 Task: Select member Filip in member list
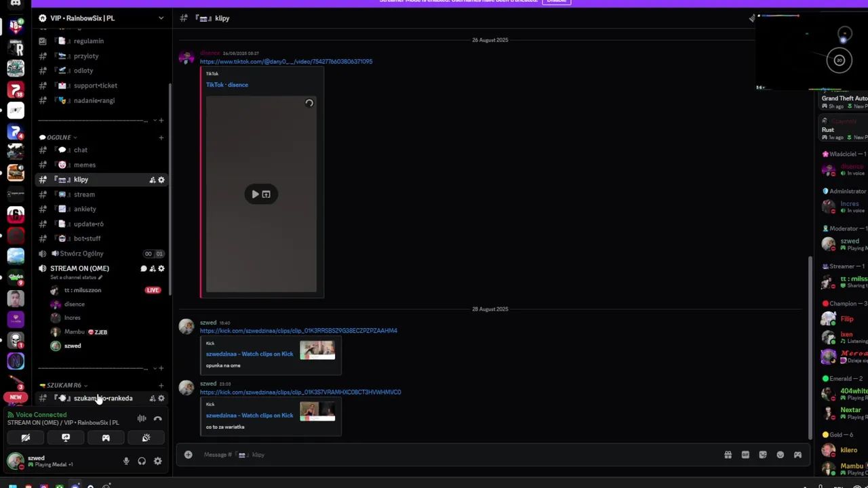tap(844, 319)
